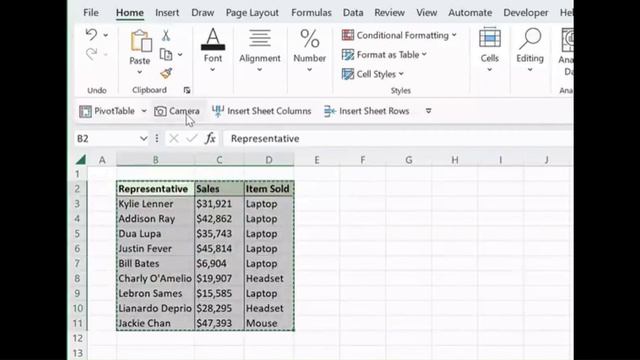Select the Mouse cell
The image size is (640, 360).
[x=269, y=323]
